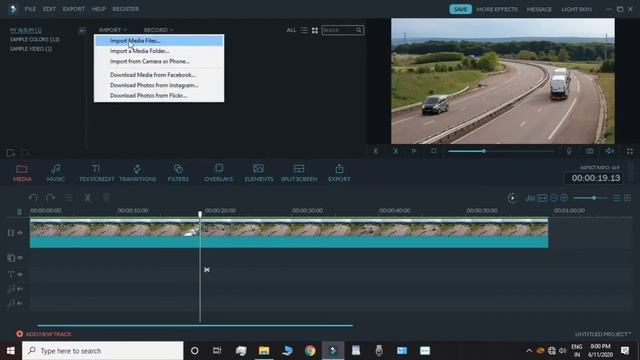Select My Album in the sidebar

tap(25, 30)
